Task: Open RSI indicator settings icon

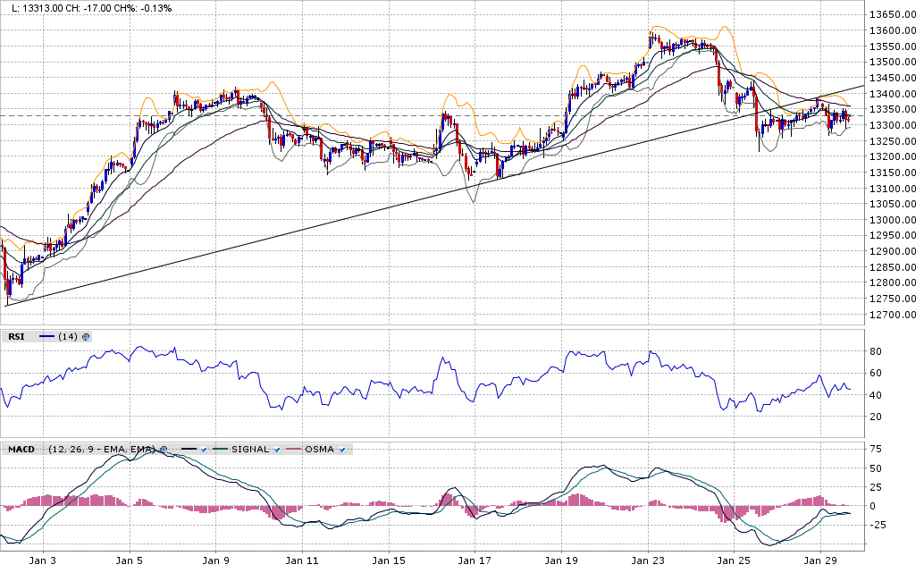Action: [x=86, y=337]
